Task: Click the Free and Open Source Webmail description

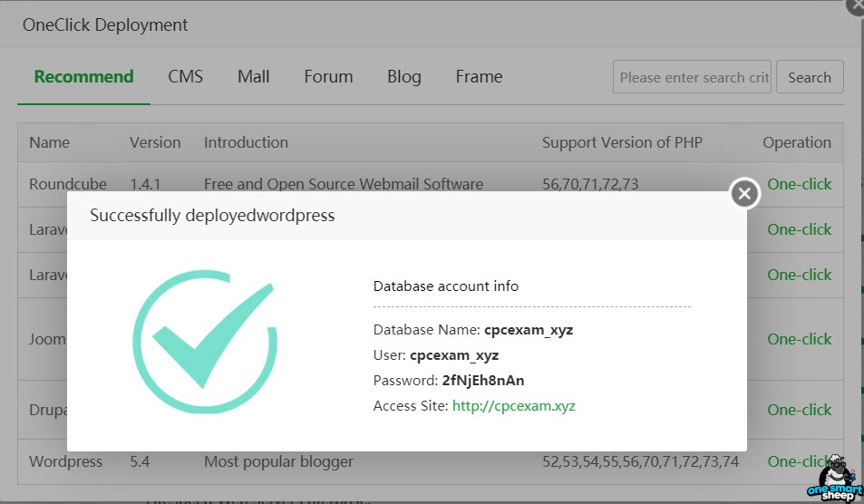Action: [x=344, y=184]
